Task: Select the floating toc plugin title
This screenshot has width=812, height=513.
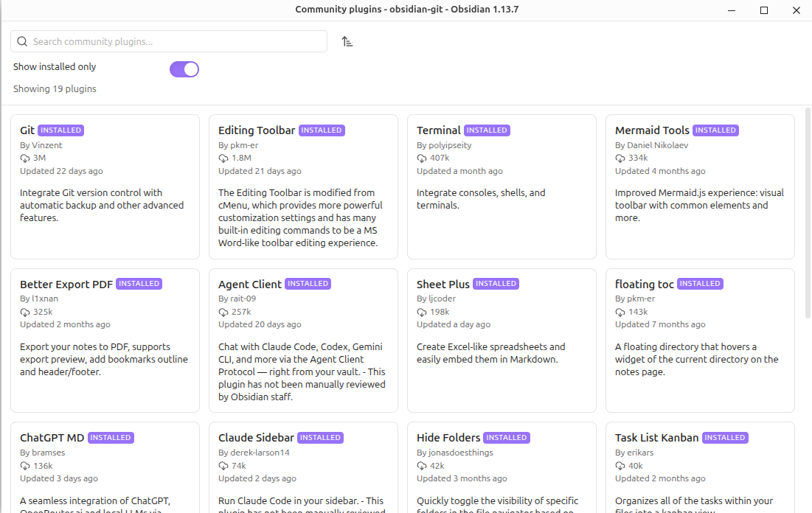Action: (644, 285)
